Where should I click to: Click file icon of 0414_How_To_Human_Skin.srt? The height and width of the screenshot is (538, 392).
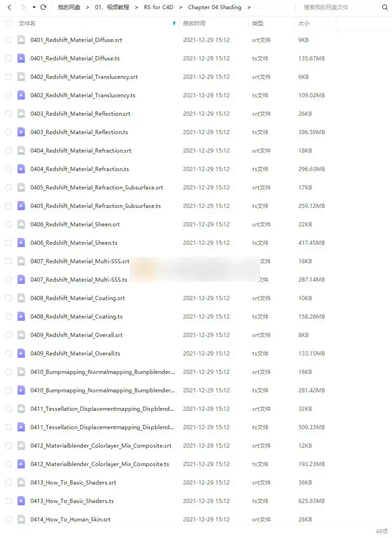tap(21, 520)
